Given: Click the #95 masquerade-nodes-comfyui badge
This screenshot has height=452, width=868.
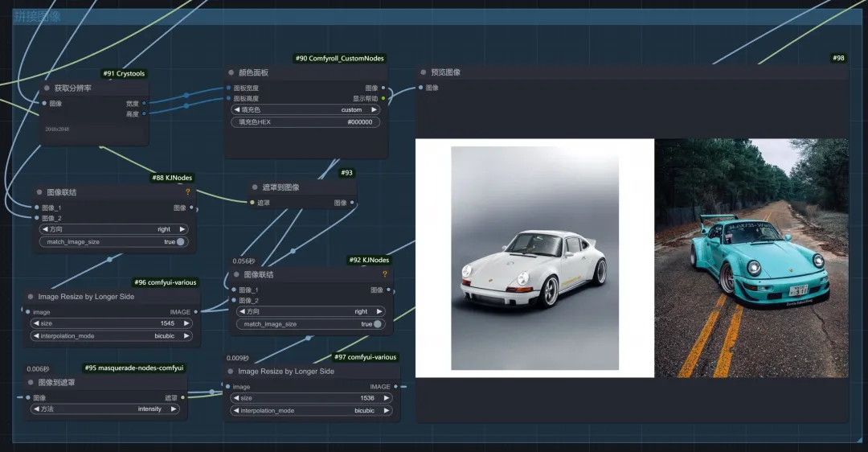Looking at the screenshot, I should pos(134,368).
